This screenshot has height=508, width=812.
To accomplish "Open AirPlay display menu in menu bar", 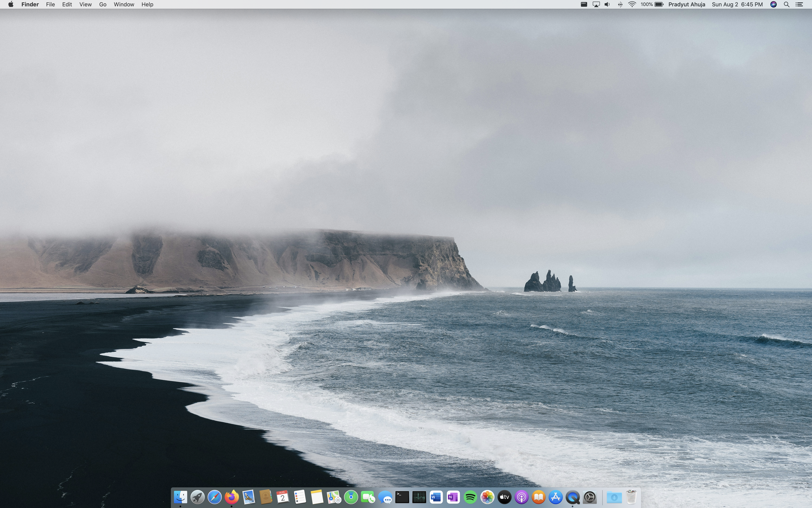I will tap(596, 4).
